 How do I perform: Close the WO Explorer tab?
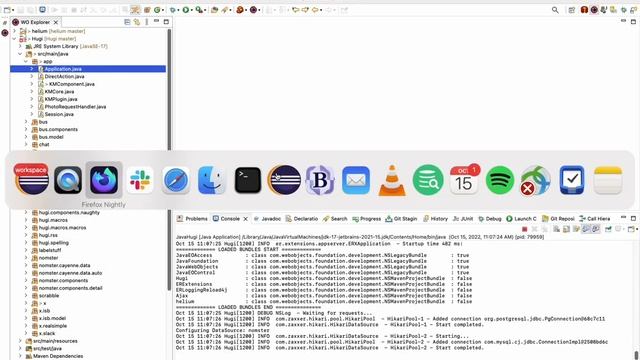point(56,22)
